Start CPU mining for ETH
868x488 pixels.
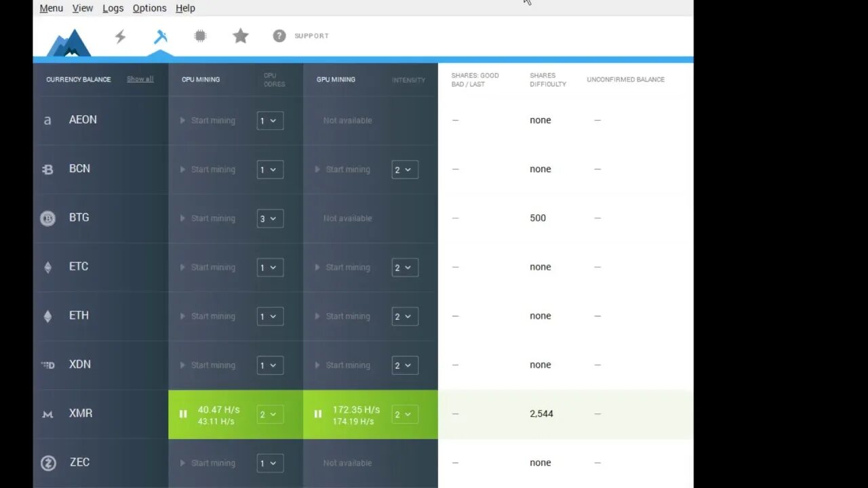click(208, 316)
